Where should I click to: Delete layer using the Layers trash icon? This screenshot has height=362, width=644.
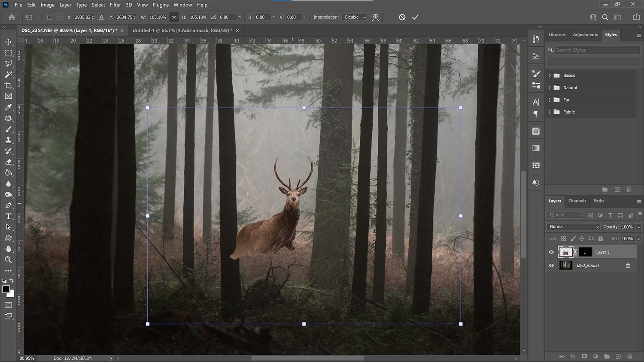click(x=629, y=356)
